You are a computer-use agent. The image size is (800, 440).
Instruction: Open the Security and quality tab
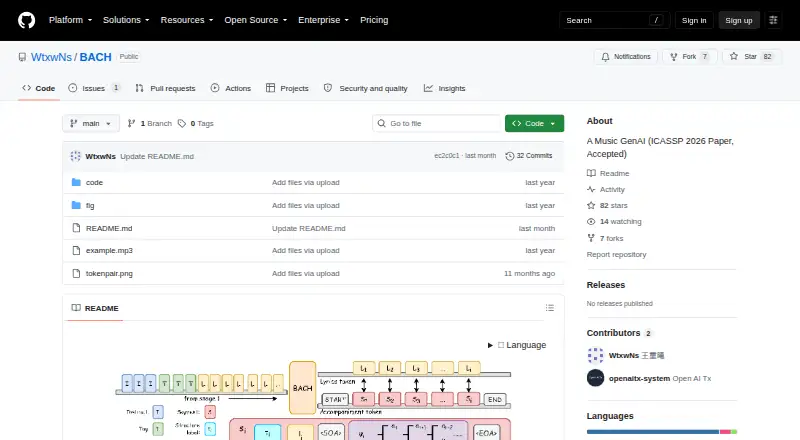click(x=366, y=88)
